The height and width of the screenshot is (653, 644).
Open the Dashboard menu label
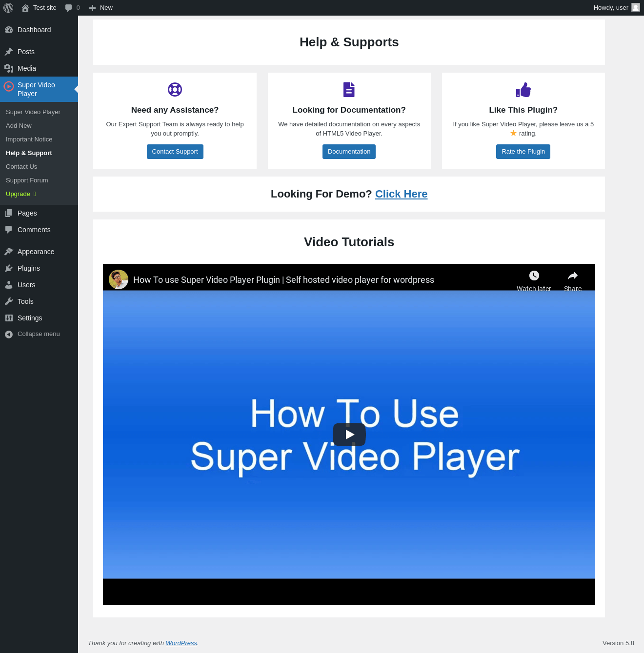[x=34, y=30]
